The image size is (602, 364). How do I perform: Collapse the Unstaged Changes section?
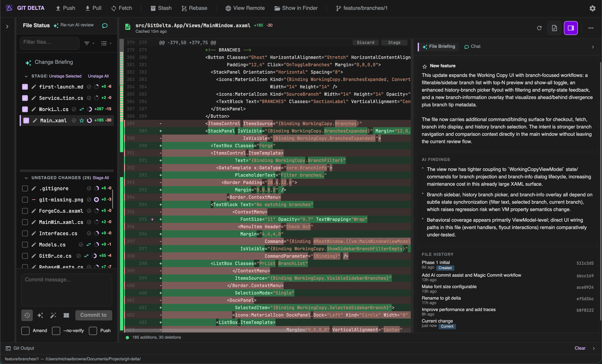click(x=26, y=178)
